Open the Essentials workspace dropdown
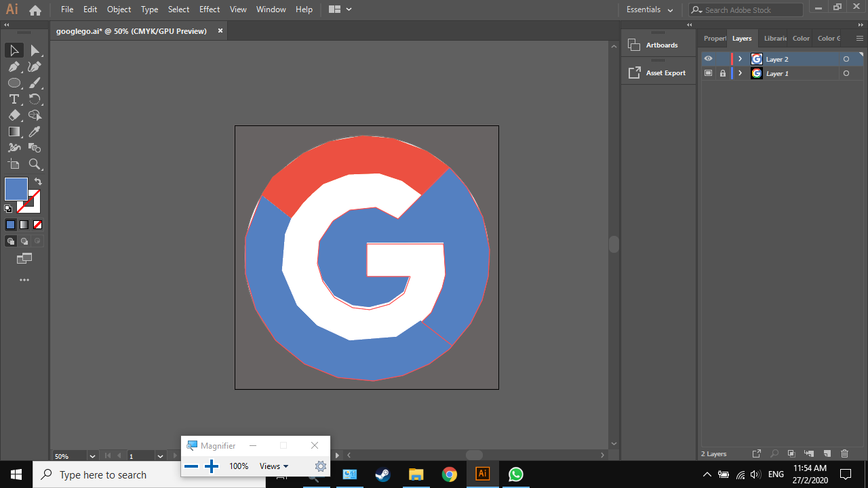The image size is (868, 488). tap(650, 9)
